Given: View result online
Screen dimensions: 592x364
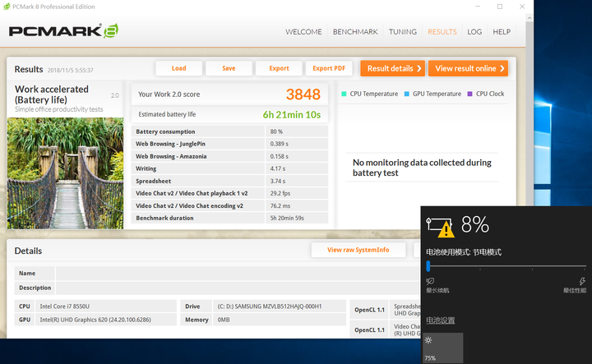Looking at the screenshot, I should (468, 68).
